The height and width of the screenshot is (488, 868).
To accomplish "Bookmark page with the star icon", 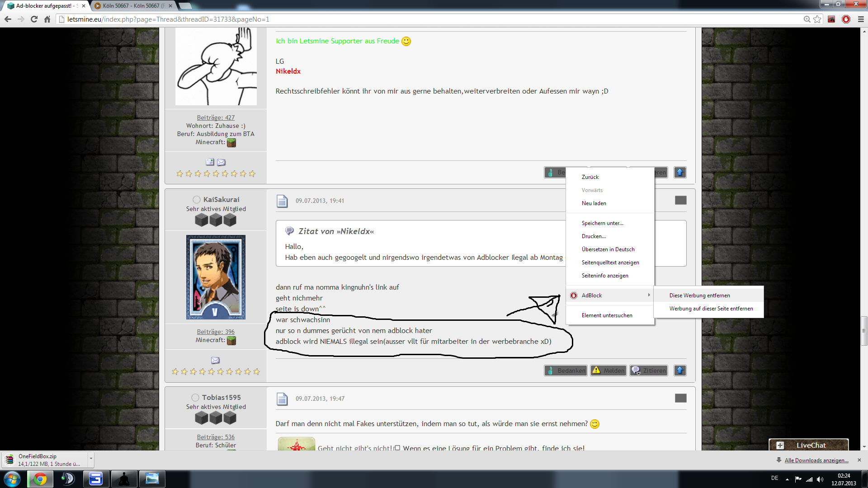I will coord(817,19).
